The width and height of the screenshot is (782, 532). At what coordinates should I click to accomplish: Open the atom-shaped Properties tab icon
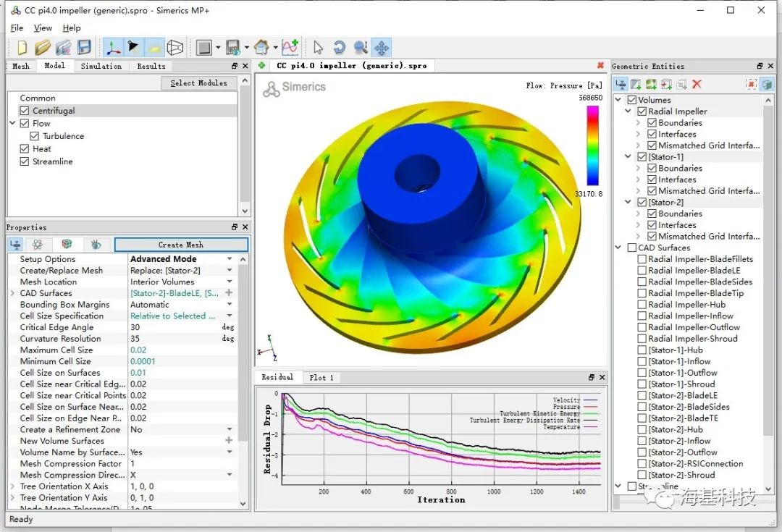pyautogui.click(x=38, y=245)
